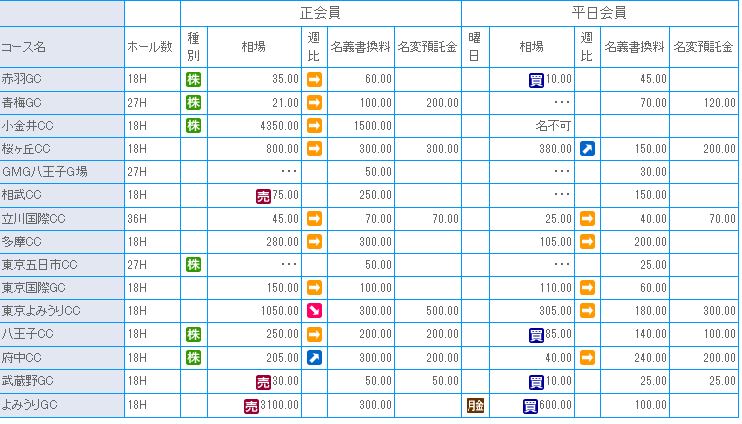742x424 pixels.
Task: Click the 買 buy badge for よみうりGC
Action: tap(530, 406)
